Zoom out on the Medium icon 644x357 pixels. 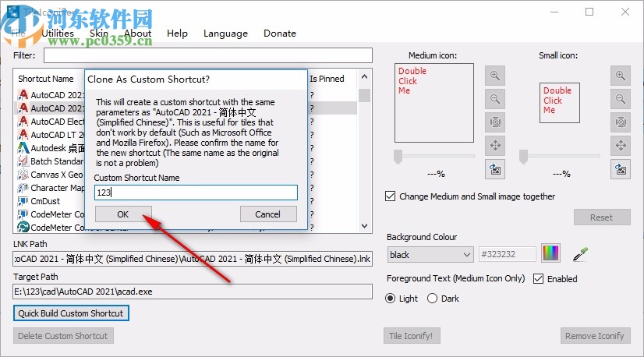[495, 99]
